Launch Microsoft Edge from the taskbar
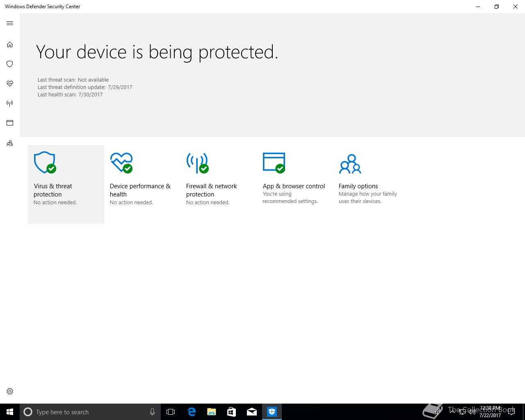Image resolution: width=525 pixels, height=420 pixels. point(191,412)
